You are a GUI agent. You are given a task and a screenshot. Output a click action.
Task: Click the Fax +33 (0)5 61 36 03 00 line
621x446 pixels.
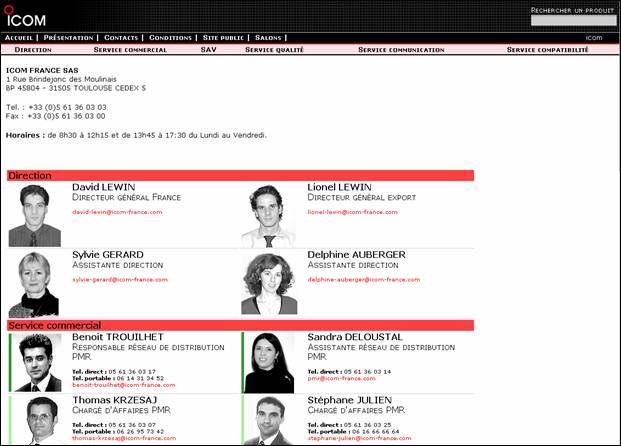(55, 116)
